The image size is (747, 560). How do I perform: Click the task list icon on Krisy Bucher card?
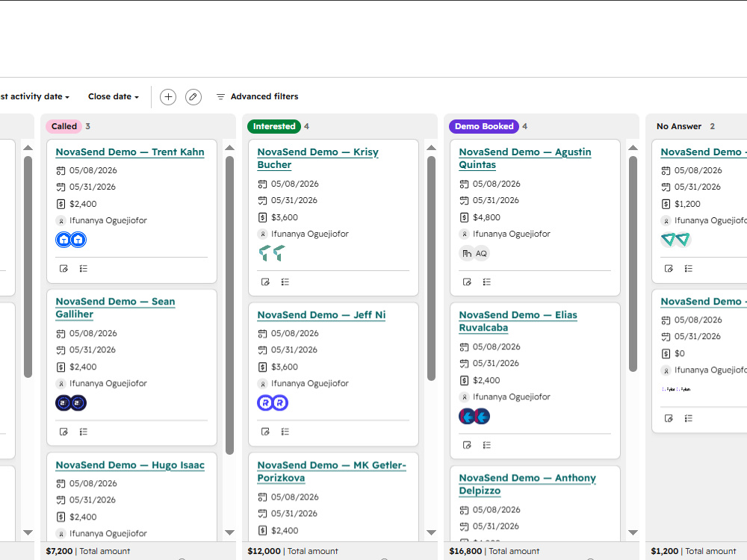(x=285, y=282)
